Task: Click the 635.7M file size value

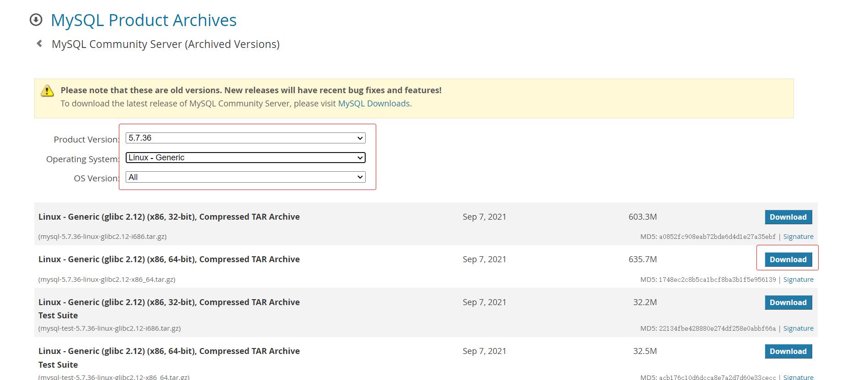Action: 643,259
